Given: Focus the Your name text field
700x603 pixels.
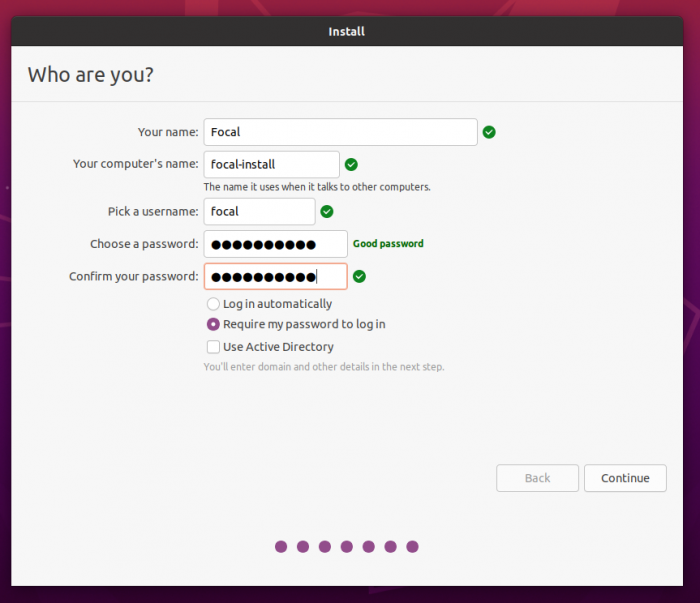Looking at the screenshot, I should 340,132.
